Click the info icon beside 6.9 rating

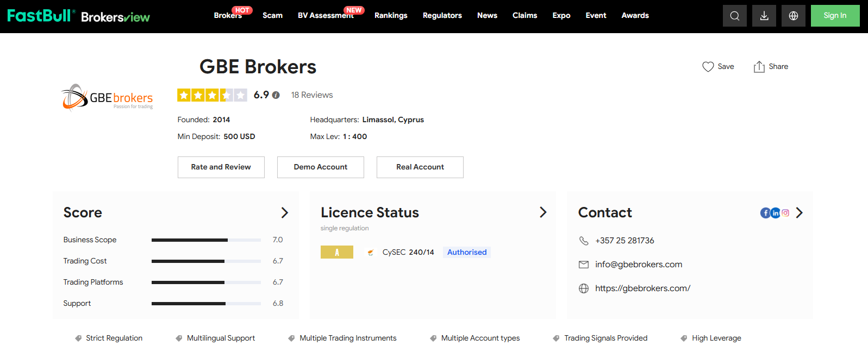[276, 95]
